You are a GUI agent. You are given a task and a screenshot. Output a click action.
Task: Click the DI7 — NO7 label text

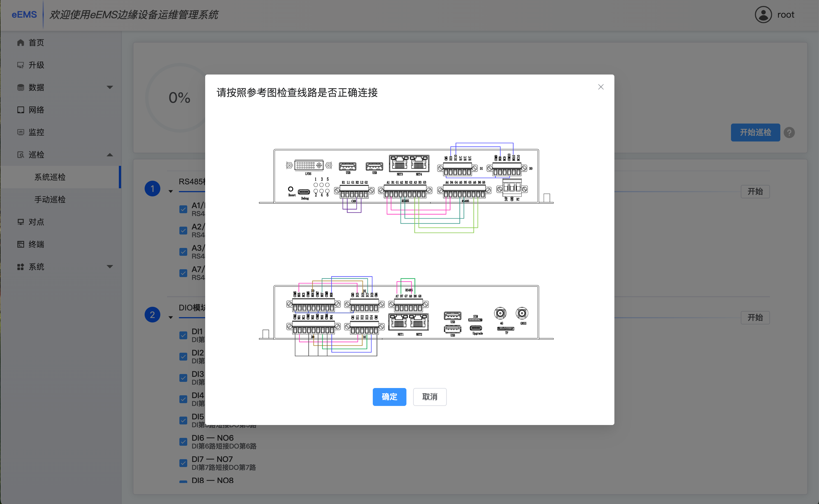(212, 459)
